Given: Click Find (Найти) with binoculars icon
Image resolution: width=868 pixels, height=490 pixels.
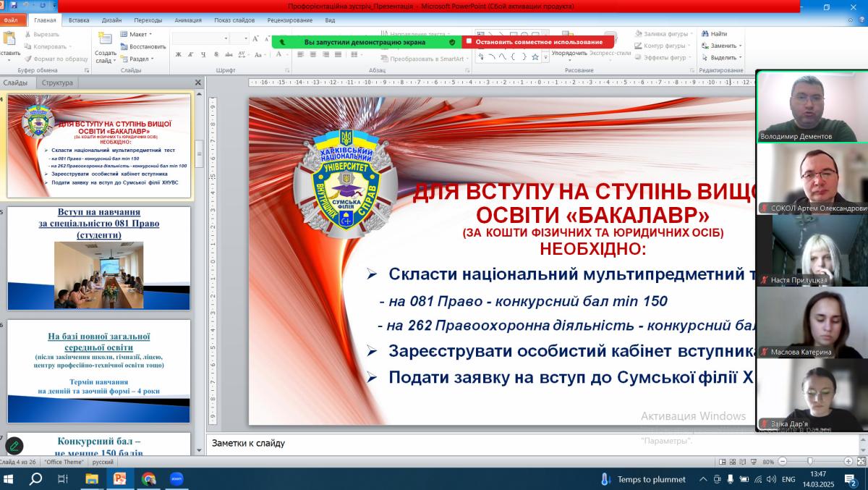Looking at the screenshot, I should (714, 33).
